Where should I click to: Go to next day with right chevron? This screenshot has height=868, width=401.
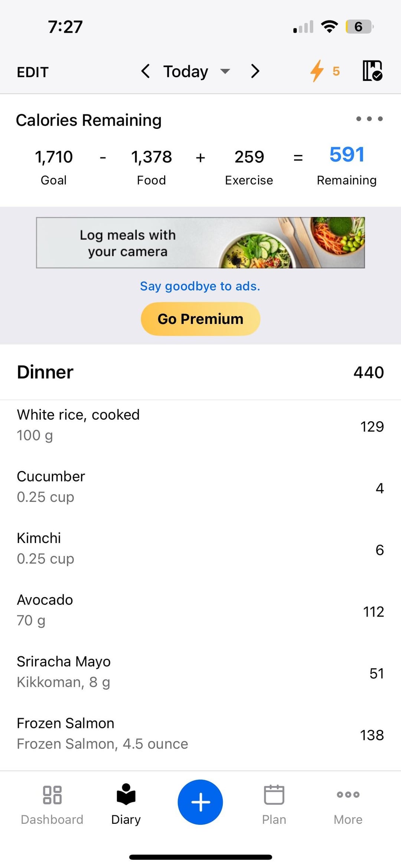point(255,71)
